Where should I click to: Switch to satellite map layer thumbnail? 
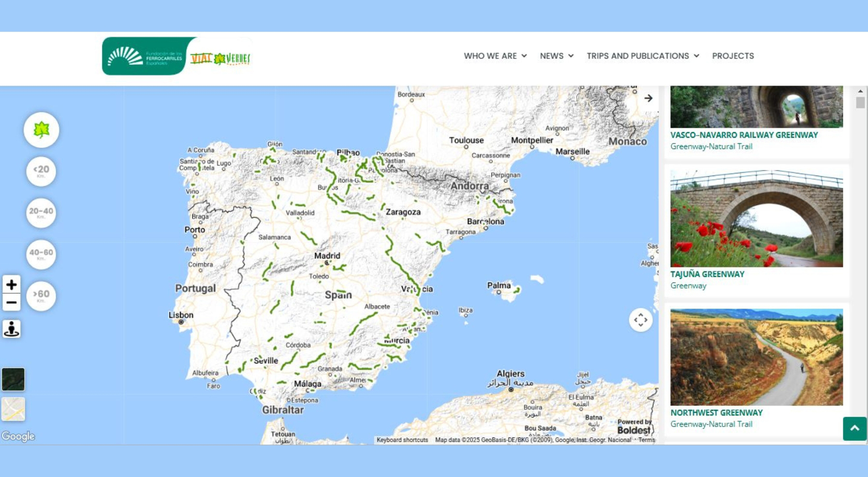[13, 379]
